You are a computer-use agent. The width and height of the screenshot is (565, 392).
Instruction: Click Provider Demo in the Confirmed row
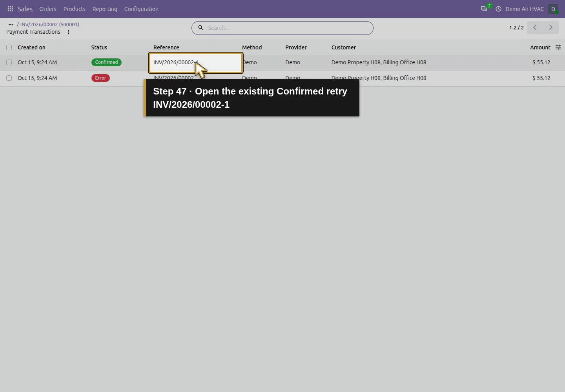(293, 62)
